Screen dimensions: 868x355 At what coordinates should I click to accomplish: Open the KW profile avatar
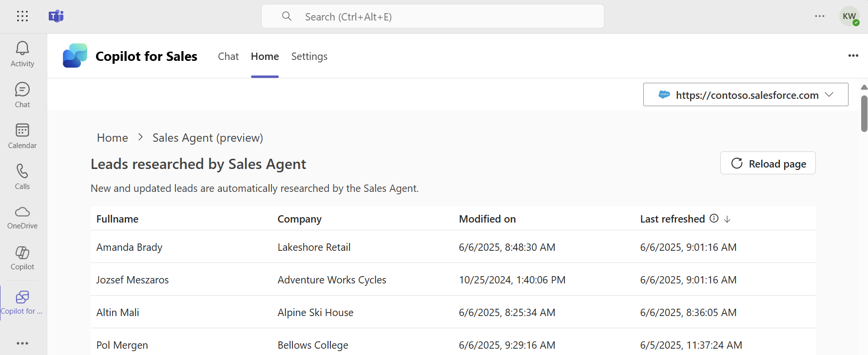pos(849,16)
